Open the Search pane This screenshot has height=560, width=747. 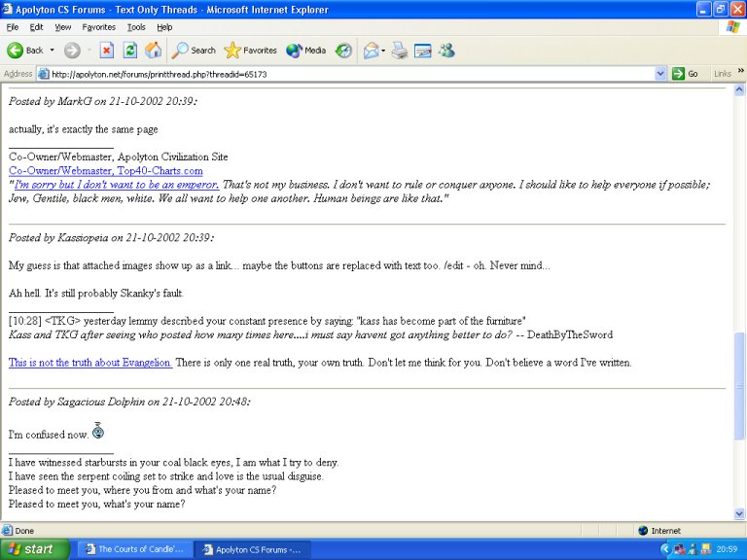pyautogui.click(x=194, y=51)
